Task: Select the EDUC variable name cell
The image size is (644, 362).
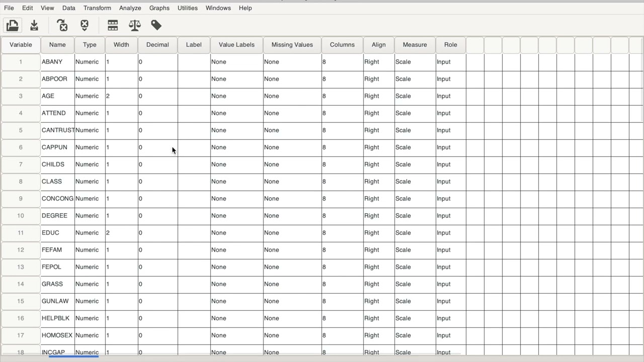Action: [x=57, y=233]
